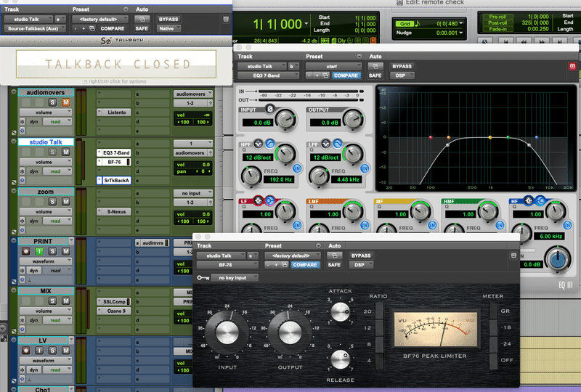Open BF-76 plug-in automation enable icon
Screen dimensions: 581x392
coord(334,256)
